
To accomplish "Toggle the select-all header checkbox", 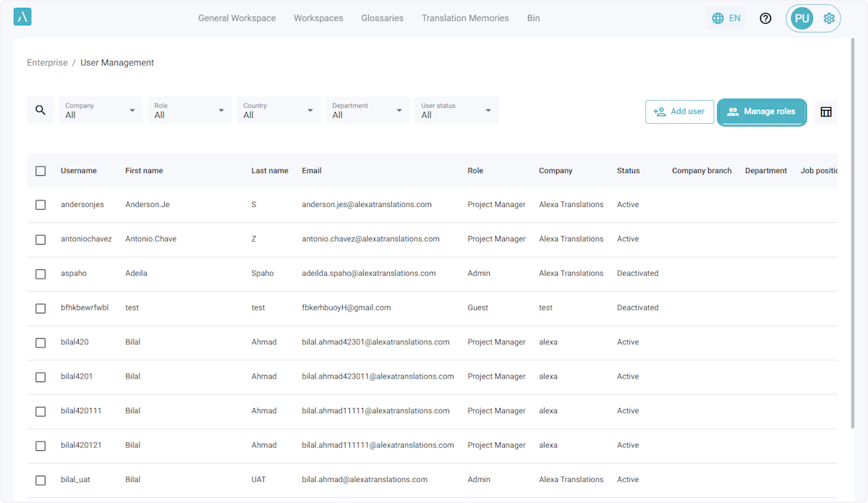I will (41, 171).
